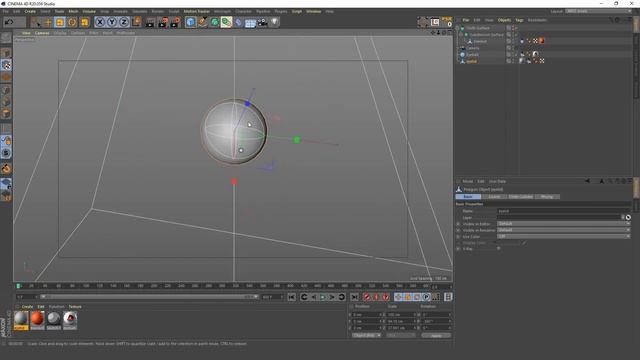Open Edit Render Settings icon
This screenshot has width=640, height=360.
click(176, 22)
